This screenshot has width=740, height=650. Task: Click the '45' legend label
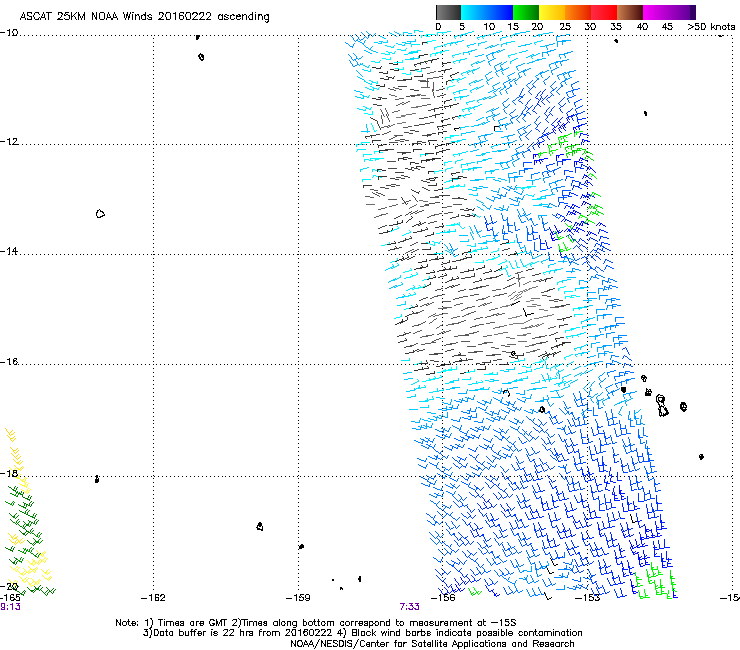[x=667, y=27]
